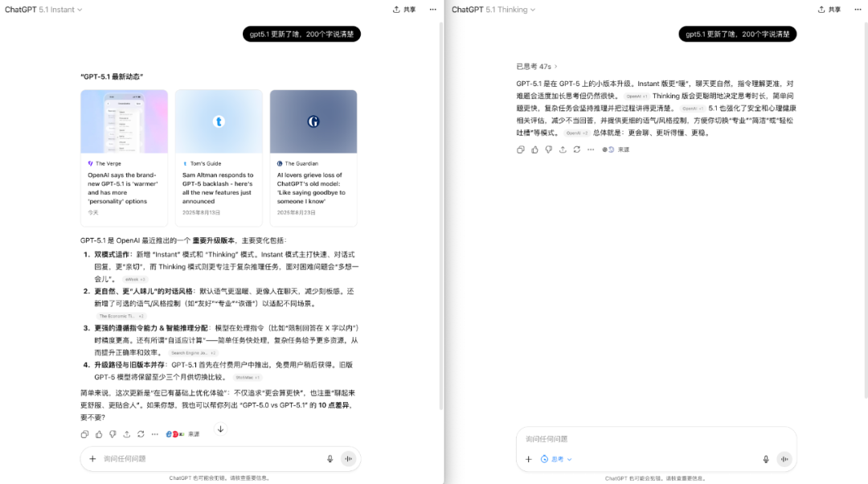The image size is (868, 484).
Task: Open The Verge article about warmer GPT-5.1
Action: (123, 188)
